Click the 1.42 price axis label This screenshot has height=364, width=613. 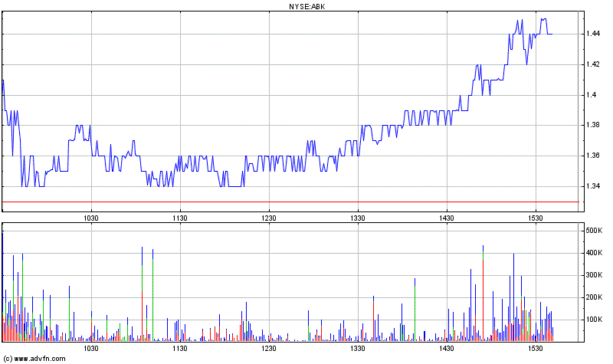(x=592, y=64)
